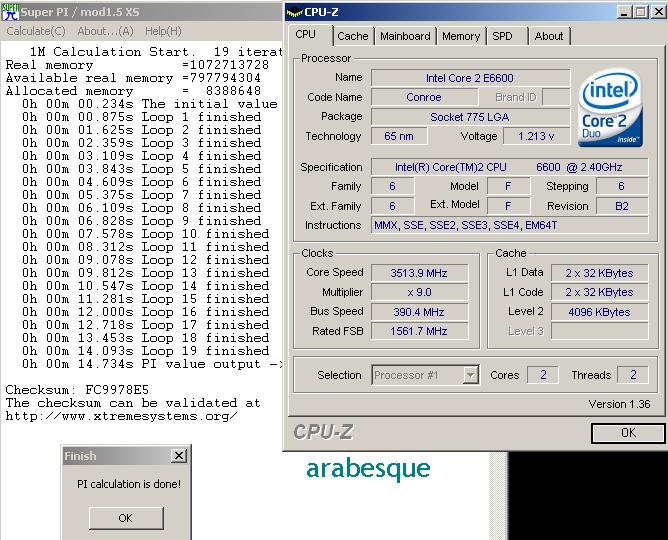668x540 pixels.
Task: Click the Core Speed value 3513.9 MHz
Action: click(419, 273)
